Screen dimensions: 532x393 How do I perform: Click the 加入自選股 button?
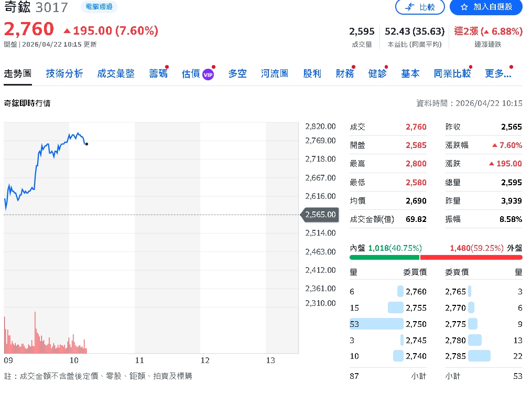click(485, 7)
